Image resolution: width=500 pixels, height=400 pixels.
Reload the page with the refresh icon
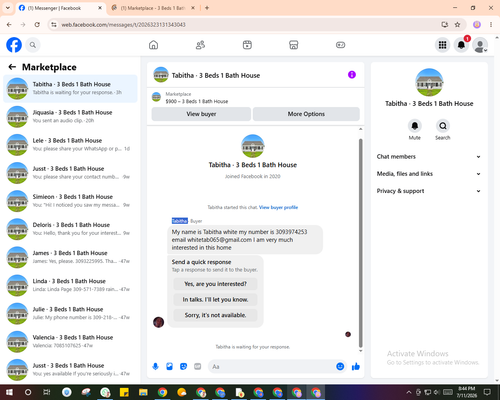(x=37, y=24)
